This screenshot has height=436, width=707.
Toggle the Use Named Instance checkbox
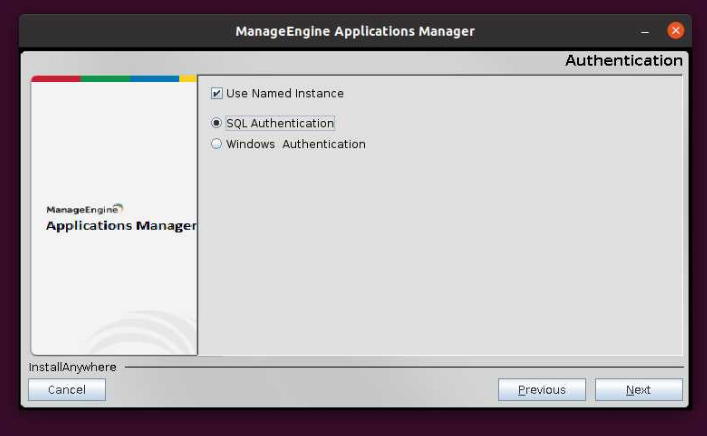coord(217,94)
